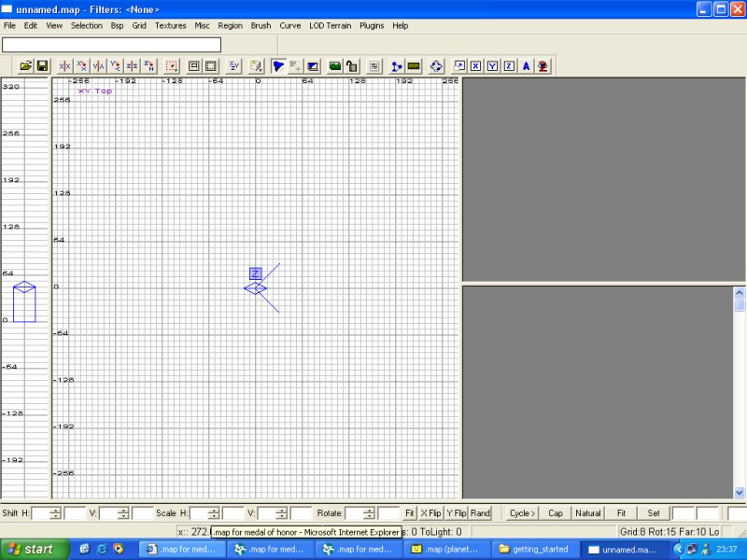747x560 pixels.
Task: Open the LOD Terrain menu
Action: 330,25
